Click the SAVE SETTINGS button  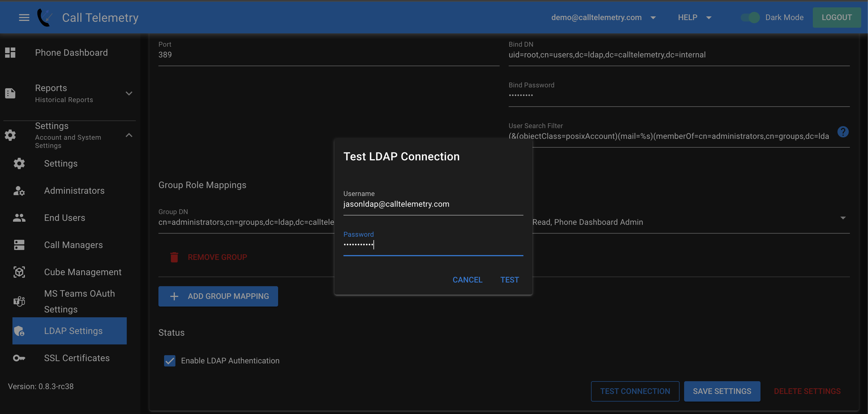pos(722,391)
